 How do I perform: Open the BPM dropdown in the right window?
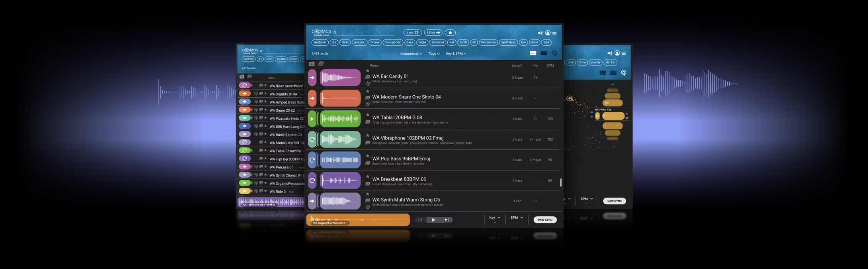coord(587,199)
